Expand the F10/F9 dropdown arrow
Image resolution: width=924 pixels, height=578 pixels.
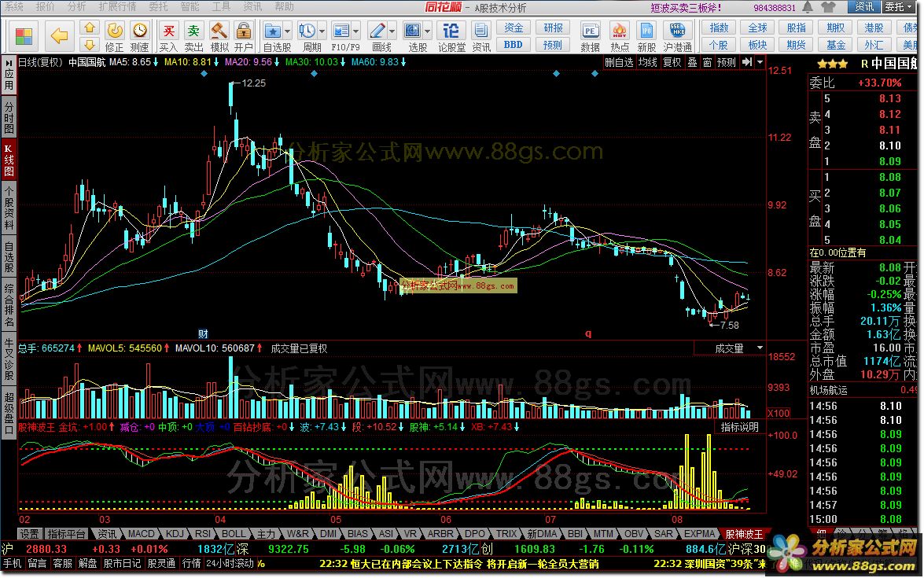click(x=356, y=31)
